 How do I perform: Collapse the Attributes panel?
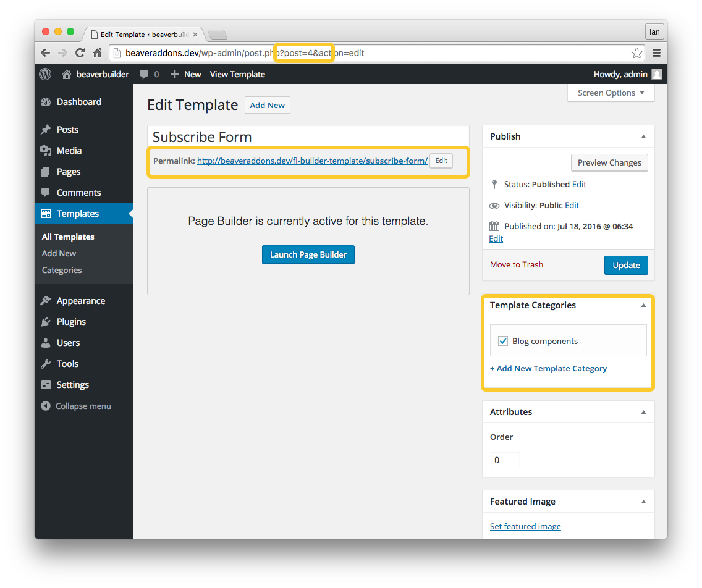tap(643, 412)
